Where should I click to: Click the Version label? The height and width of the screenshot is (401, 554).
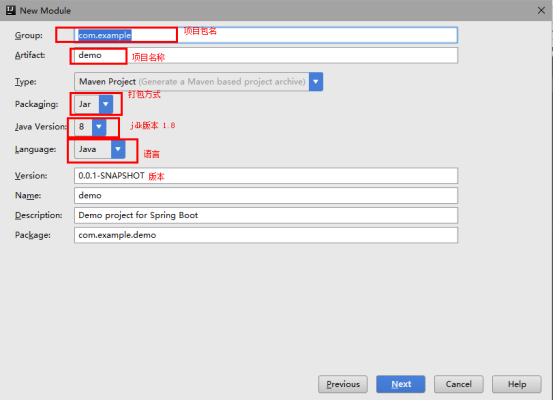[31, 176]
